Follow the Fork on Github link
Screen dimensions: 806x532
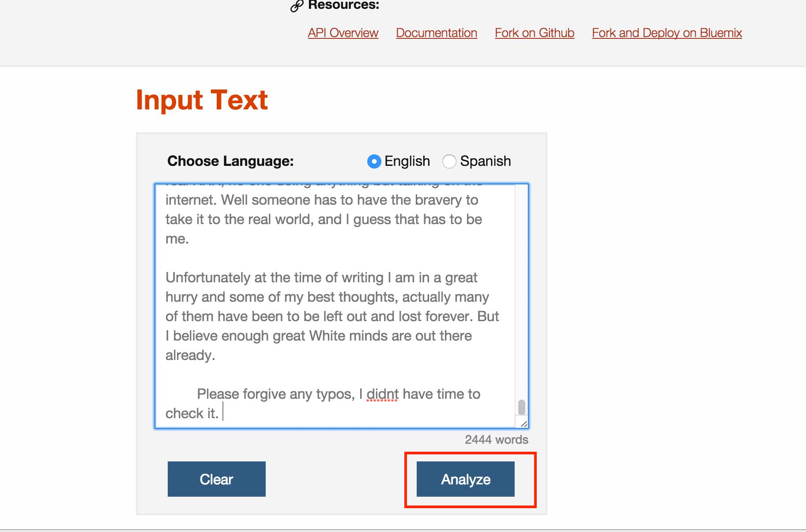pyautogui.click(x=535, y=33)
